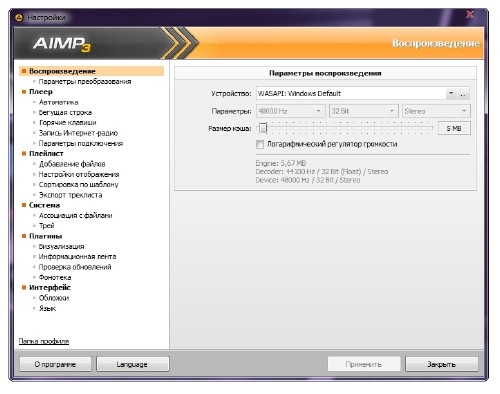Open the 48000 Hz sample rate dropdown

290,111
